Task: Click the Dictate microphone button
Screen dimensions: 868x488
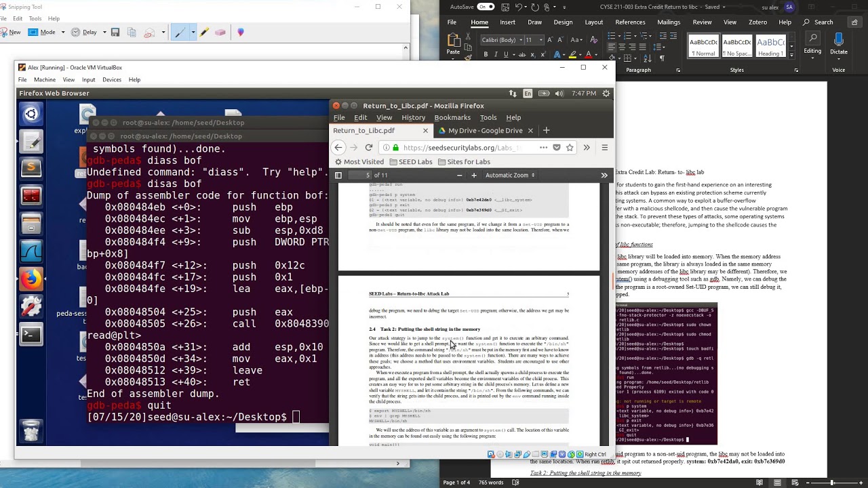Action: click(839, 45)
